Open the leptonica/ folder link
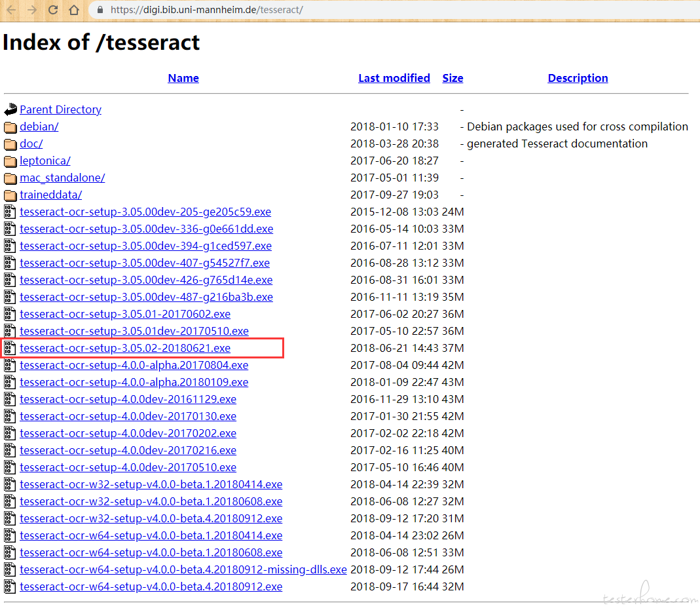Image resolution: width=700 pixels, height=614 pixels. 45,161
